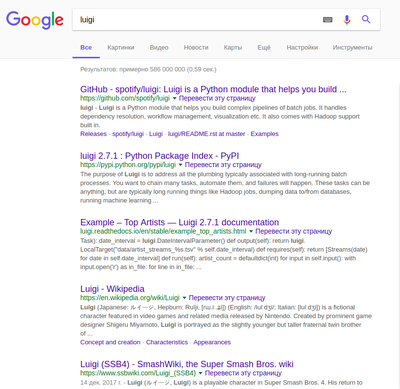Open Concept and creation sitelink
The height and width of the screenshot is (389, 400).
pyautogui.click(x=110, y=342)
